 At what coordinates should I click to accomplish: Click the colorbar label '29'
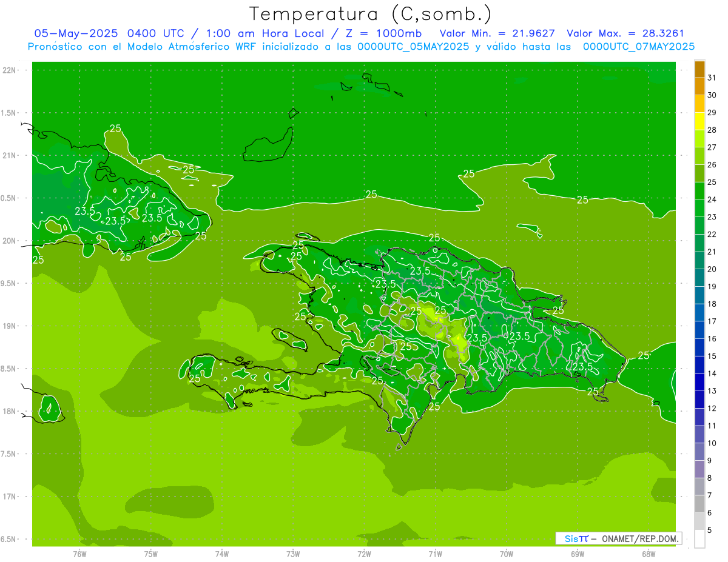pos(712,112)
